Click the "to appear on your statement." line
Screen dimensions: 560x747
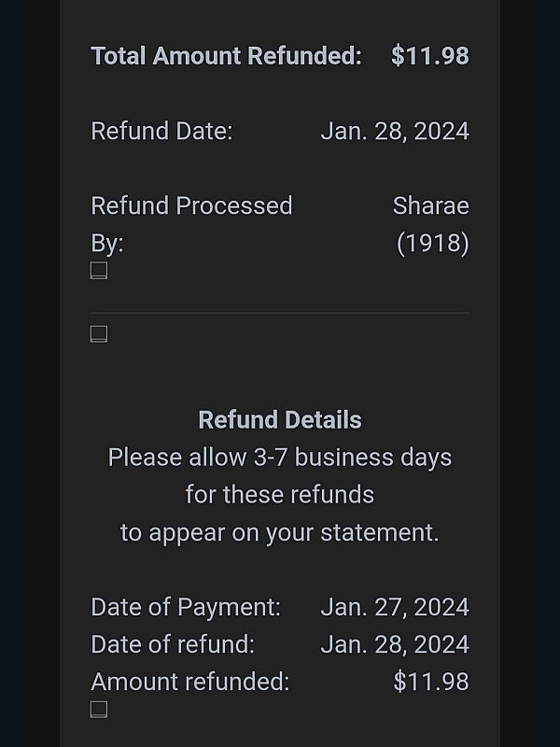pos(280,532)
